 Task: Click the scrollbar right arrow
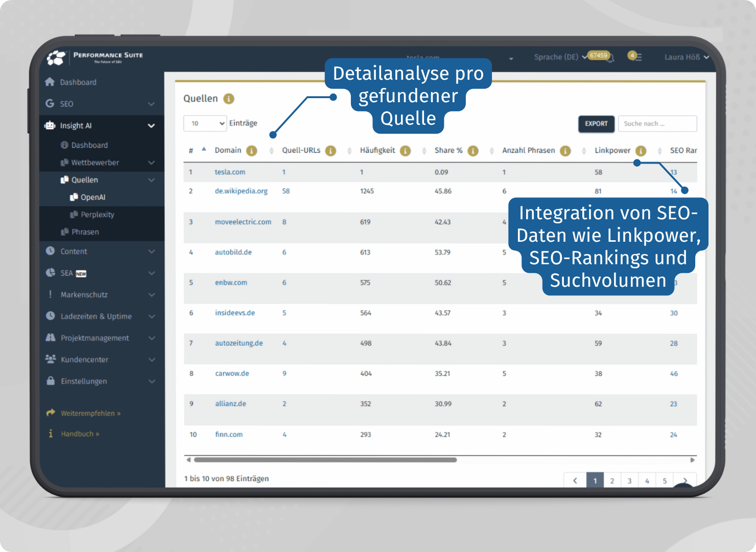click(x=692, y=460)
